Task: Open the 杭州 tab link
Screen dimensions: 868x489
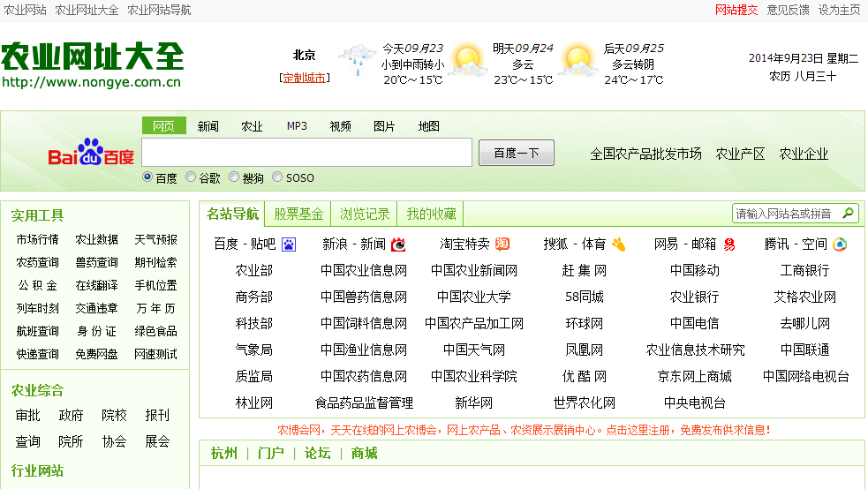Action: [x=224, y=454]
